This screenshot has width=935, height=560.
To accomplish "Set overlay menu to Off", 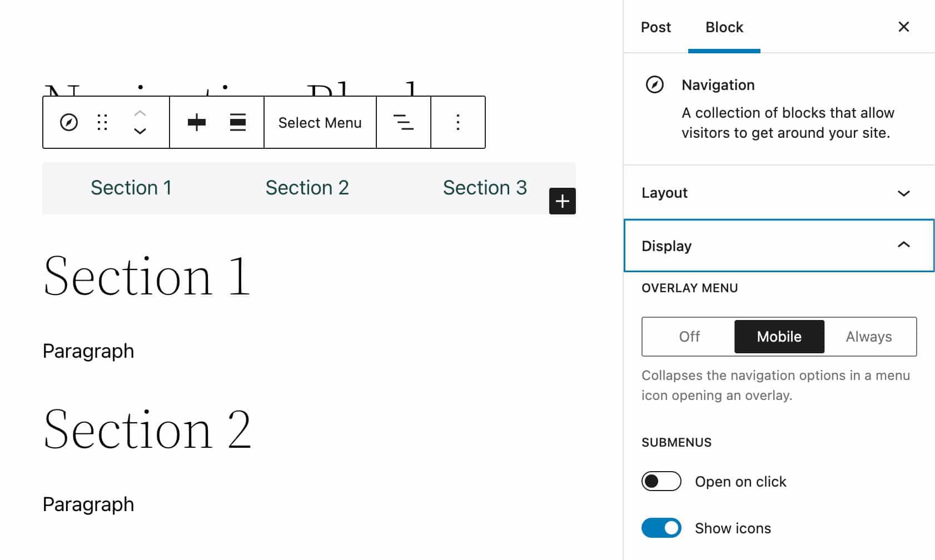I will click(689, 337).
